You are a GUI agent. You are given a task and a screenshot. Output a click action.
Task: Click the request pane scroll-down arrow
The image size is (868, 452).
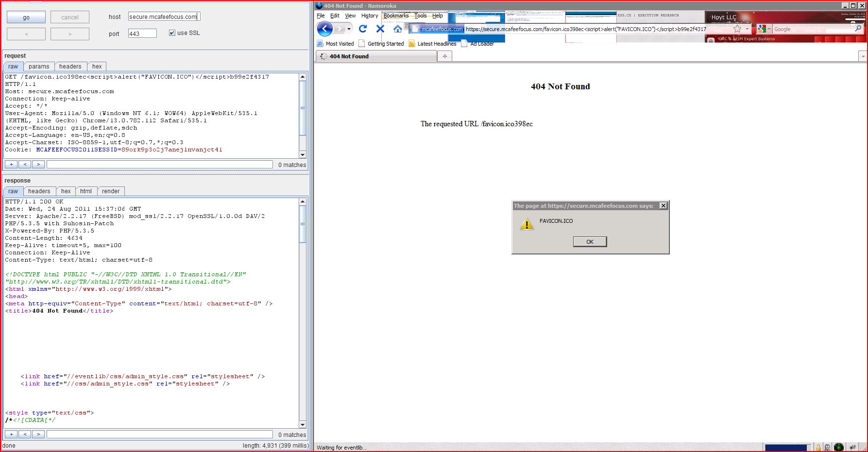click(303, 155)
